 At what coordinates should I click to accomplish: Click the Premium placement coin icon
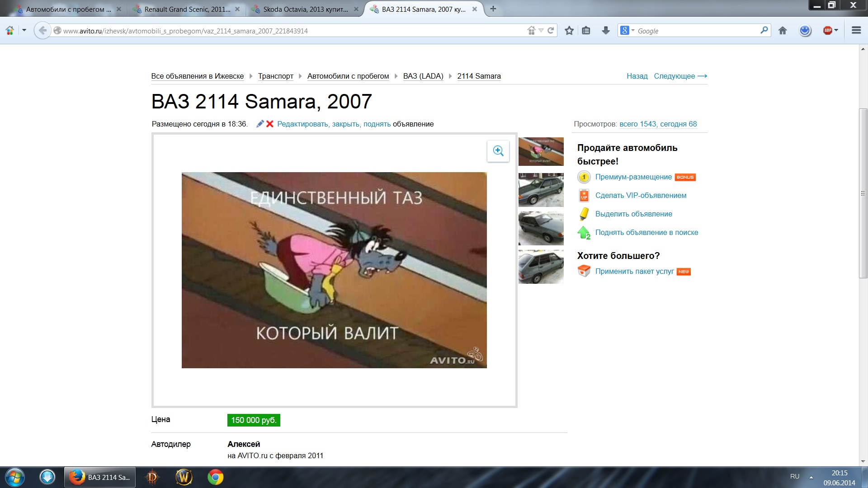point(584,177)
